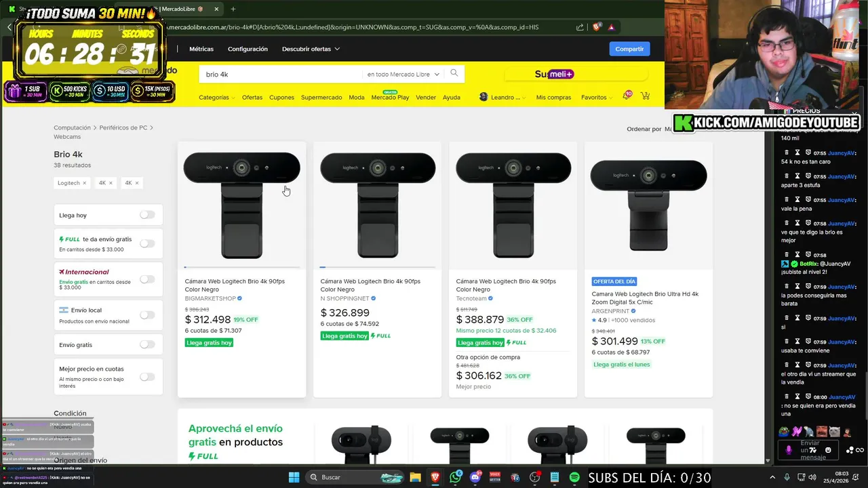The height and width of the screenshot is (488, 868).
Task: Toggle the Envío gratis filter switch
Action: (147, 344)
